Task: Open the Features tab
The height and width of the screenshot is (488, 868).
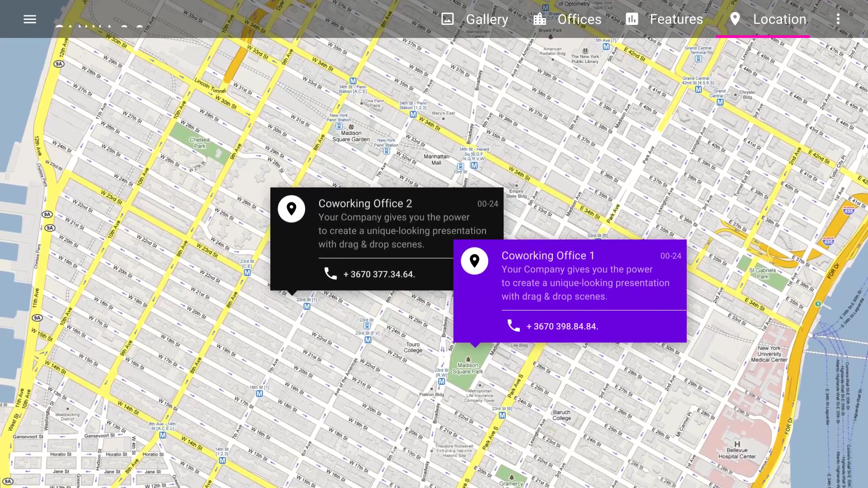Action: [x=664, y=19]
